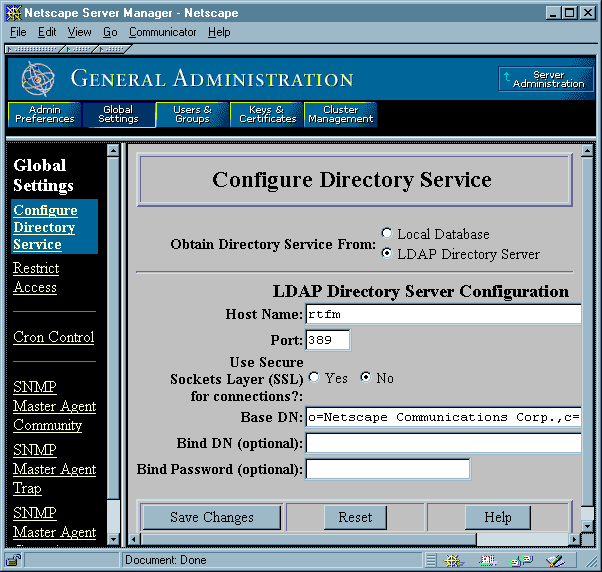Open Mailbox component icon in status bar
This screenshot has width=602, height=572.
click(x=488, y=560)
